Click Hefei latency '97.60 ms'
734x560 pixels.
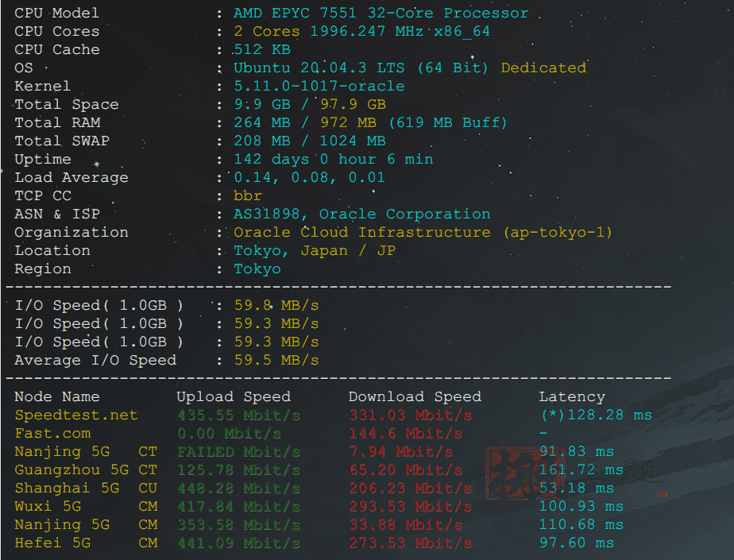(577, 543)
